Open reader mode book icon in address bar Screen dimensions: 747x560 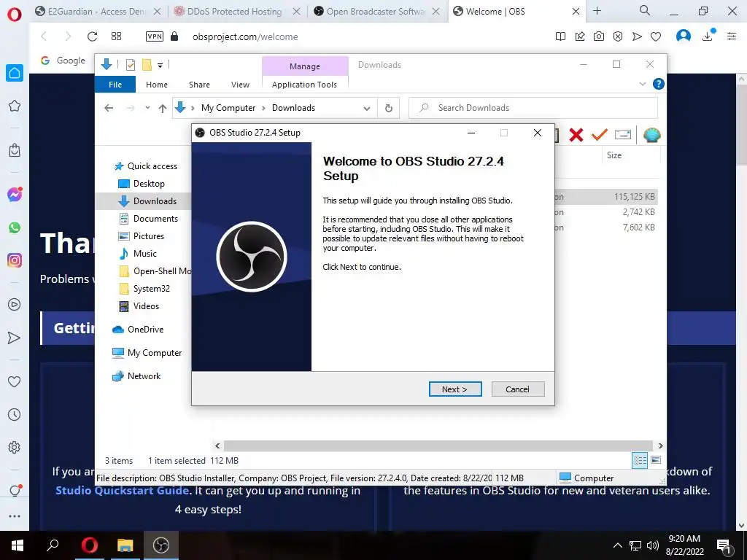click(561, 36)
